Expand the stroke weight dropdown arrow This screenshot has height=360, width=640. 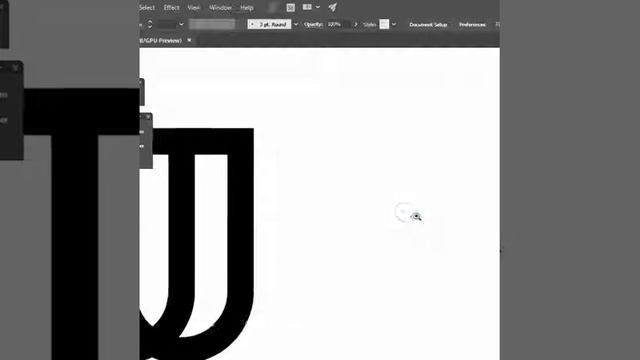tap(182, 24)
